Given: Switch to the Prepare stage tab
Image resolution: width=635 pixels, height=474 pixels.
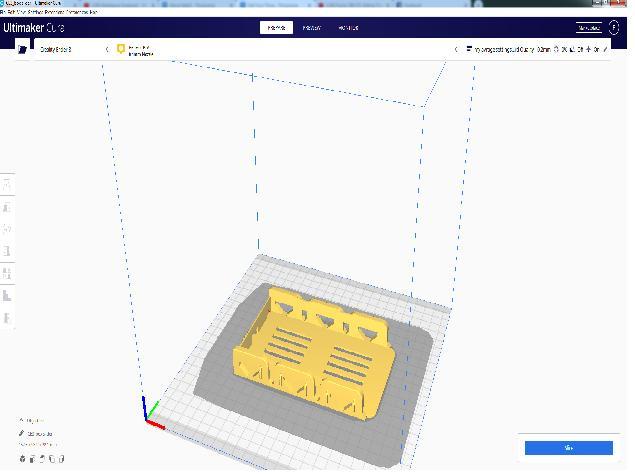Looking at the screenshot, I should 276,28.
